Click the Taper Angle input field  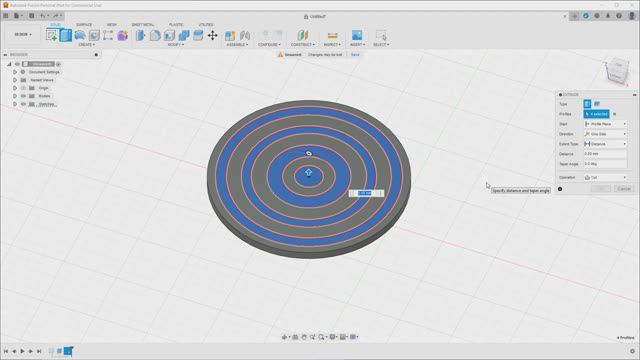605,164
